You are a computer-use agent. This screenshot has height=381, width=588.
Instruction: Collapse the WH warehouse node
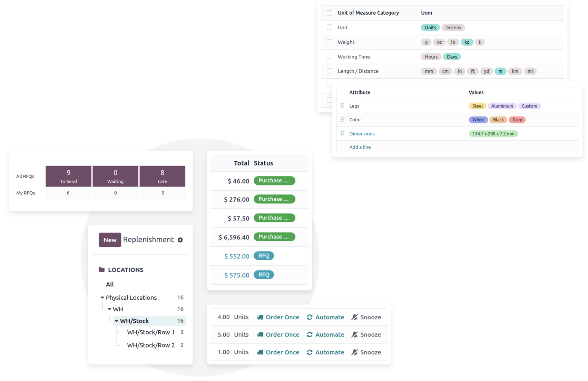coord(109,309)
